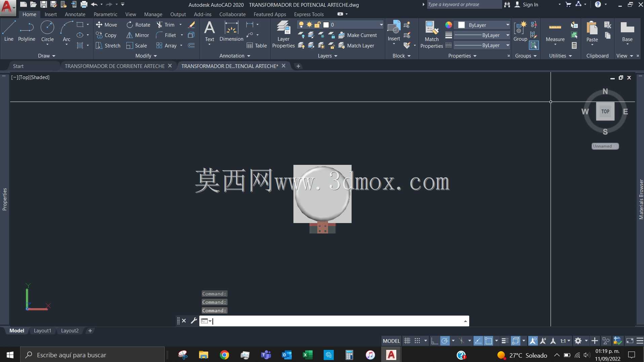
Task: Expand the Modify panel
Action: click(146, 56)
